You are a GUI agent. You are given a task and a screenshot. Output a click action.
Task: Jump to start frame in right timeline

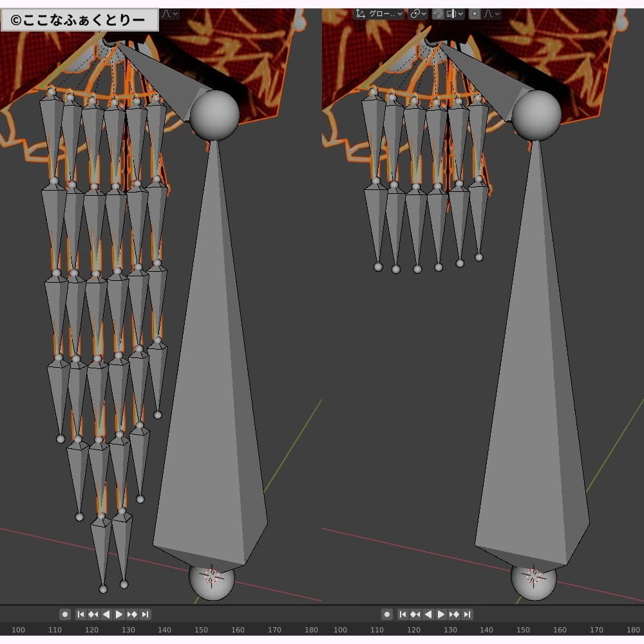[403, 614]
